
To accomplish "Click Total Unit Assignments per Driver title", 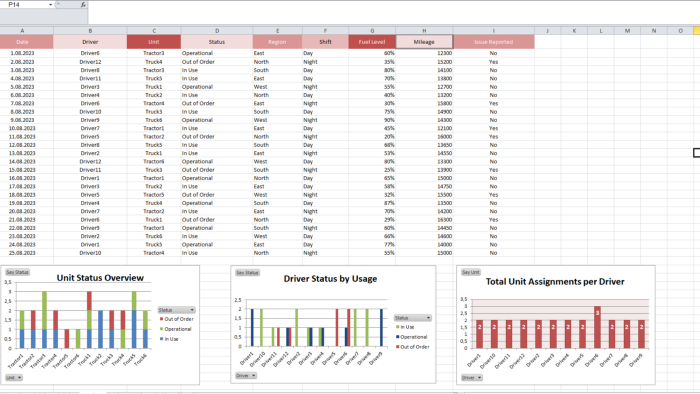I will [x=555, y=282].
